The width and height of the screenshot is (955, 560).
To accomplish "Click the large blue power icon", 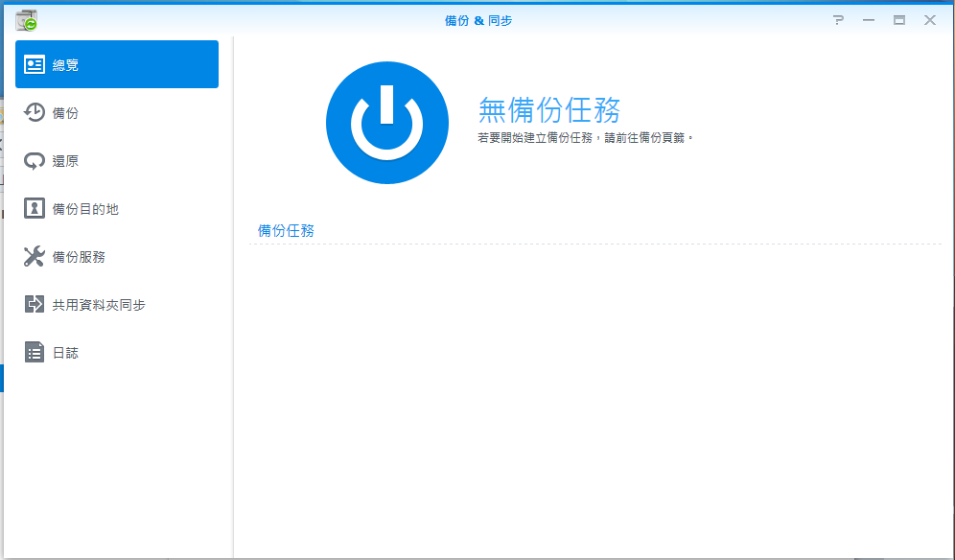I will (387, 123).
